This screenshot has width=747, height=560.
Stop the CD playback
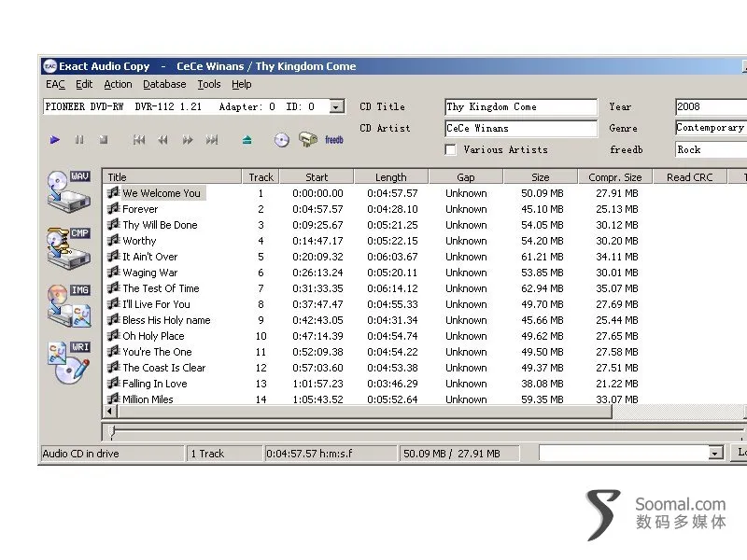pos(104,139)
